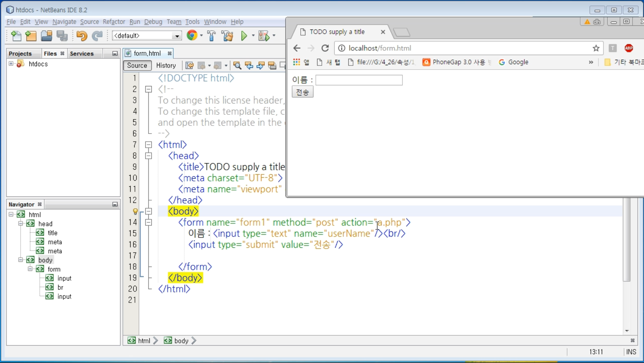Click the 전송 submit button
Screen dimensions: 644x363
302,92
